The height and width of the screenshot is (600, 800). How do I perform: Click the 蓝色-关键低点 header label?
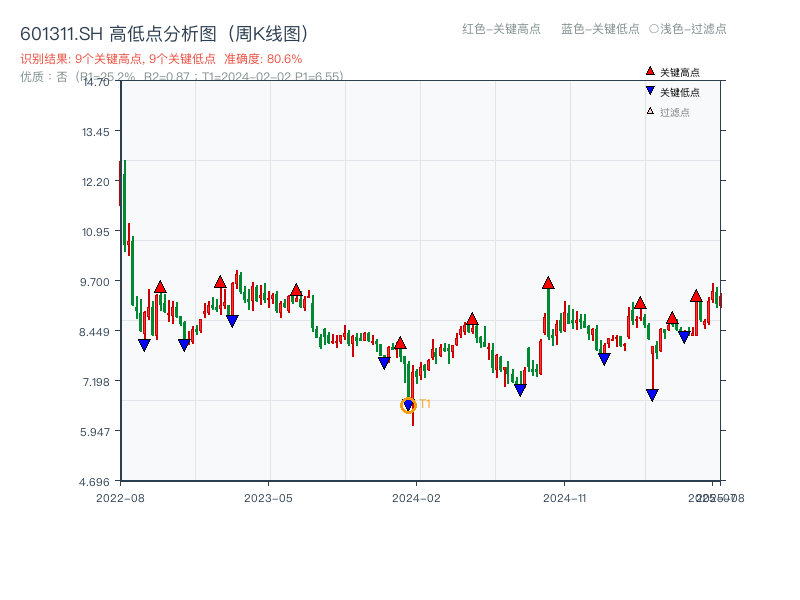[x=600, y=29]
